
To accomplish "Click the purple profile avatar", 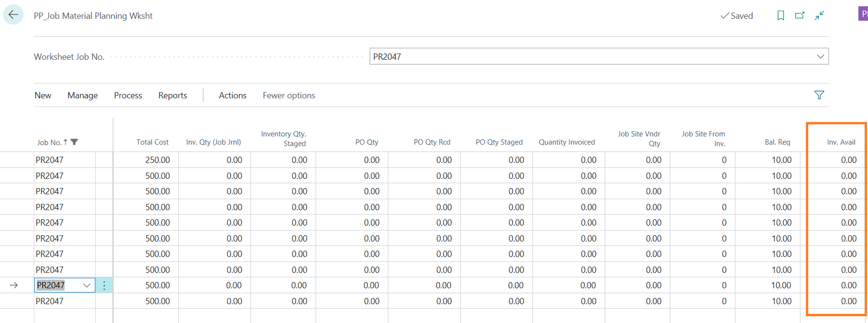I will (863, 14).
